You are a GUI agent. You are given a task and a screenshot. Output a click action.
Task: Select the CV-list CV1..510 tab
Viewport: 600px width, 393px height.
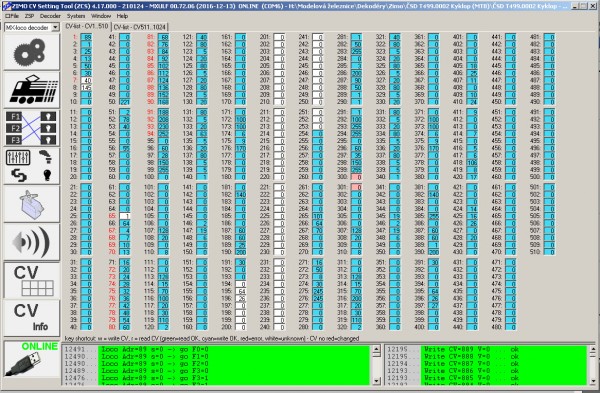86,26
